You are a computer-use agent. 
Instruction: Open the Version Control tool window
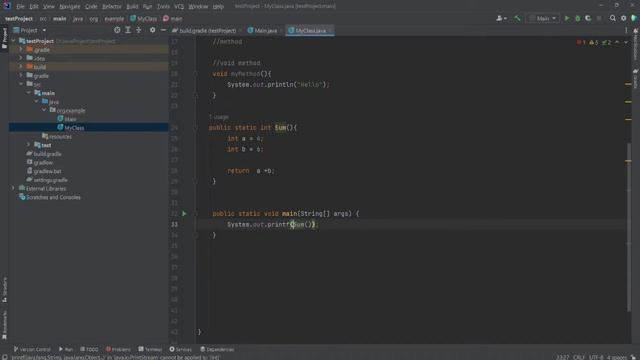(x=32, y=349)
